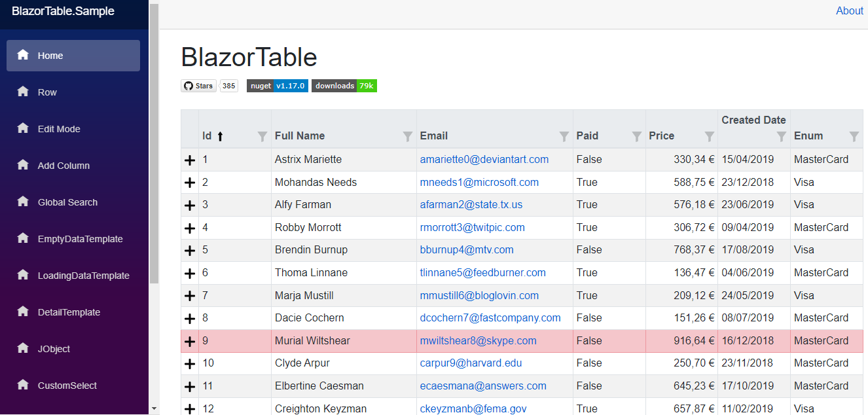Expand row 1 details with plus icon
This screenshot has height=415, width=868.
click(x=190, y=160)
